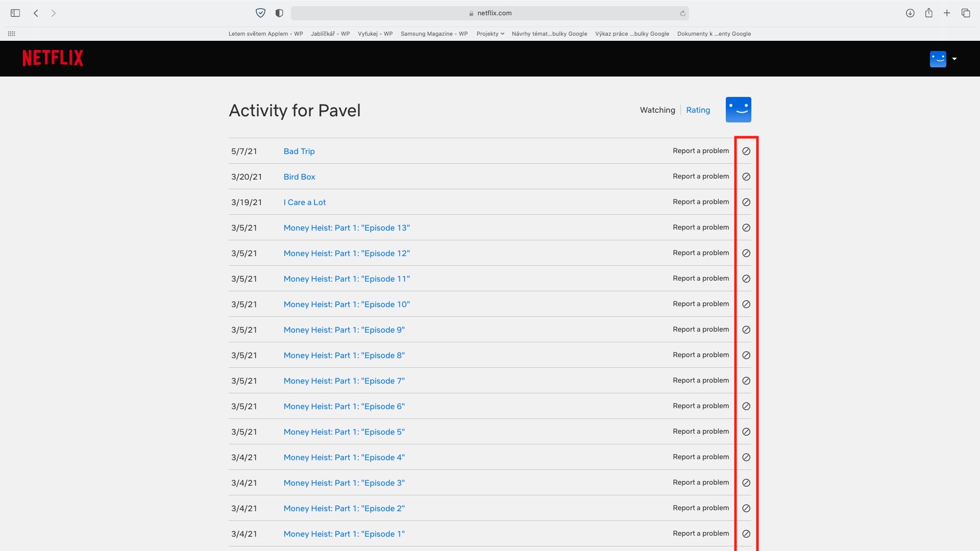Show tab overview in Safari
980x551 pixels.
click(x=965, y=13)
